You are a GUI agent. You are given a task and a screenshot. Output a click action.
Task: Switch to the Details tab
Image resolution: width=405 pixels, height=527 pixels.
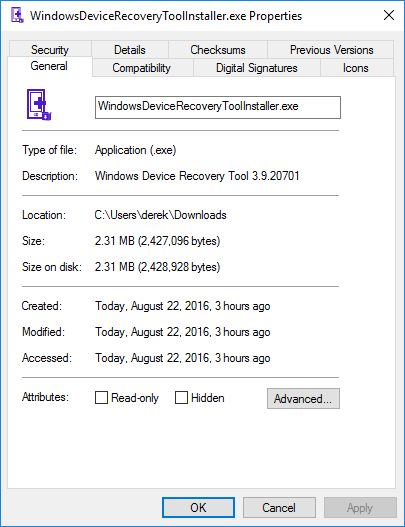[x=130, y=49]
